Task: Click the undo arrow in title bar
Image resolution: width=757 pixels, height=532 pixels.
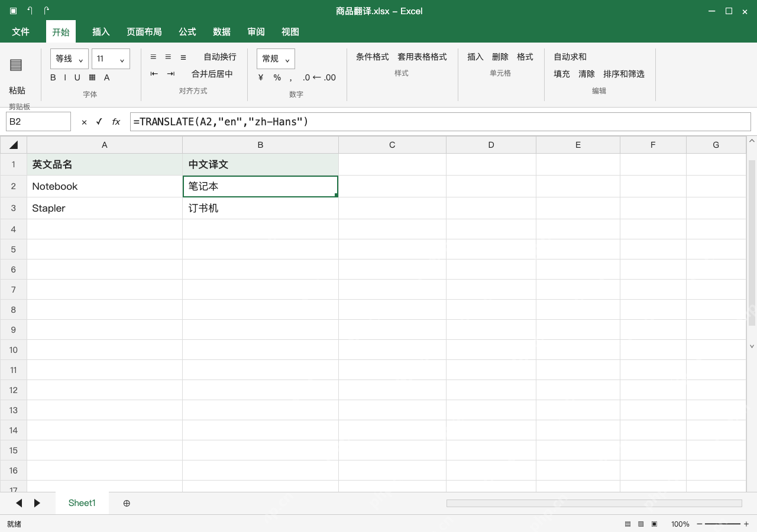Action: [x=30, y=11]
